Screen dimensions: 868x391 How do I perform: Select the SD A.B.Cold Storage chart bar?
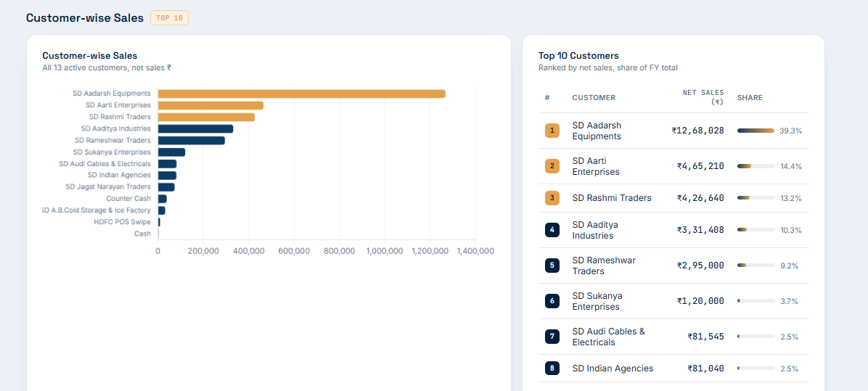[162, 210]
